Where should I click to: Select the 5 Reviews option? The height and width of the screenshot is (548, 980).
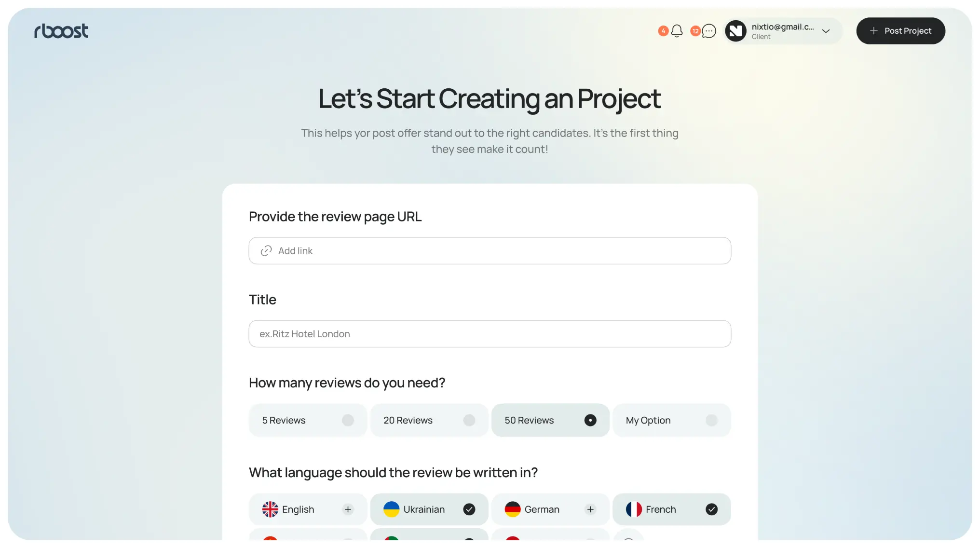pyautogui.click(x=308, y=420)
